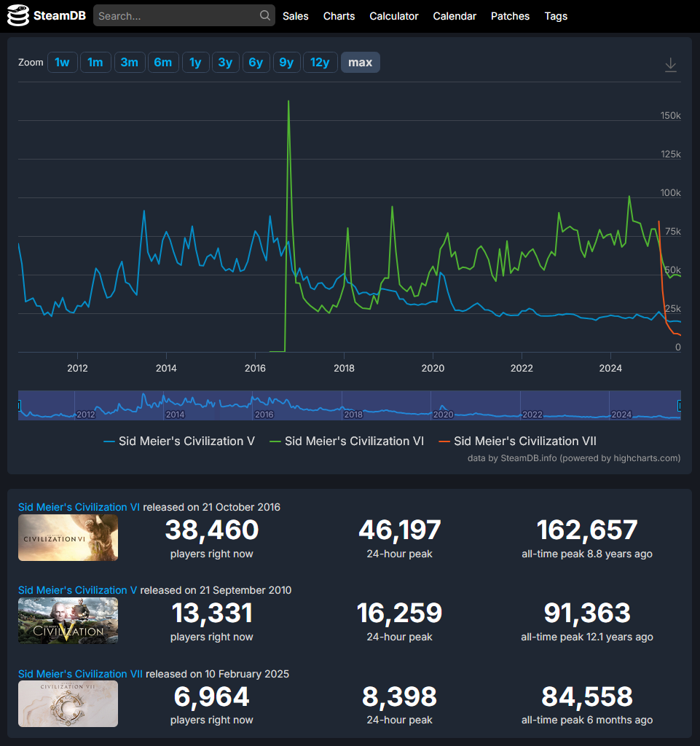Toggle Civilization VI series in legend

tap(347, 441)
